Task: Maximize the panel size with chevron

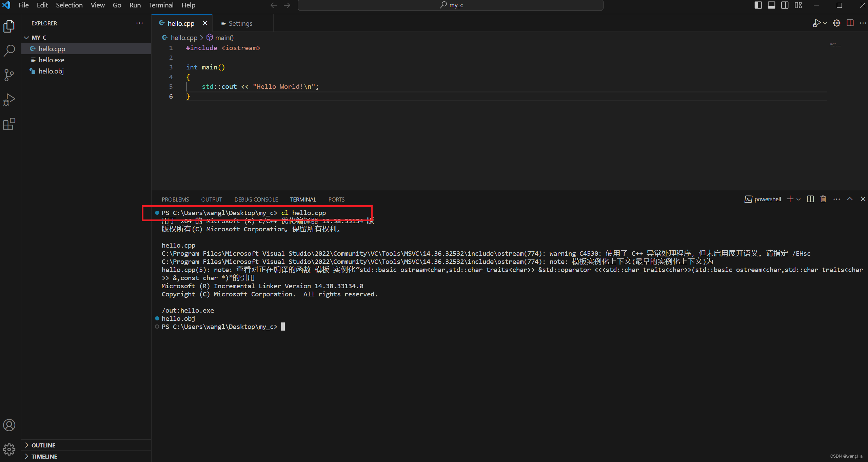Action: pos(850,199)
